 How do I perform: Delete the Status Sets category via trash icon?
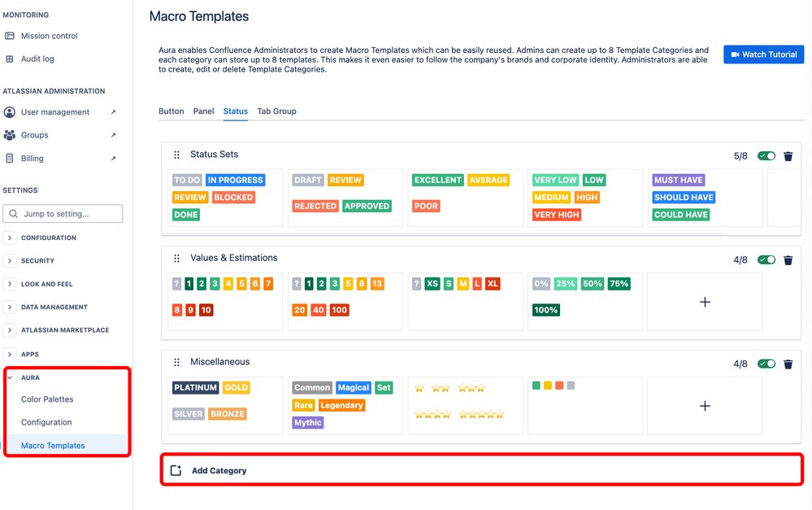click(788, 155)
